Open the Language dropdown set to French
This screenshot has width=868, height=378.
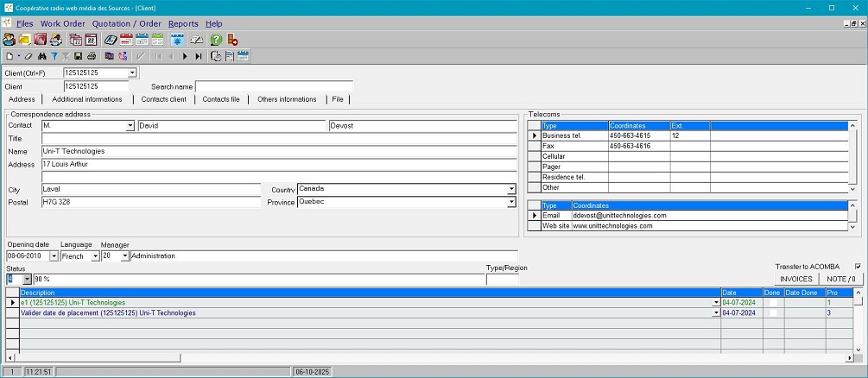pos(95,256)
